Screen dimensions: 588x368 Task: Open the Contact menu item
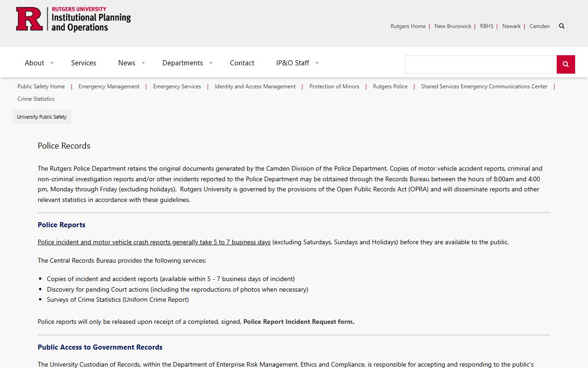(242, 63)
